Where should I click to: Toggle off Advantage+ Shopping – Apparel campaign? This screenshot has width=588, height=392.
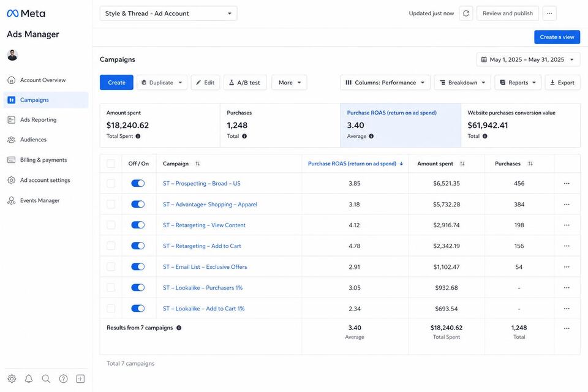coord(138,204)
